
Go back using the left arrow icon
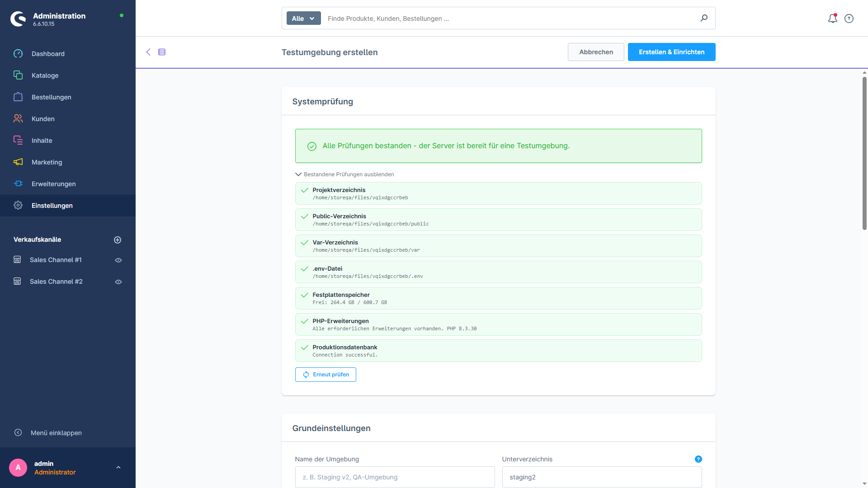click(148, 52)
